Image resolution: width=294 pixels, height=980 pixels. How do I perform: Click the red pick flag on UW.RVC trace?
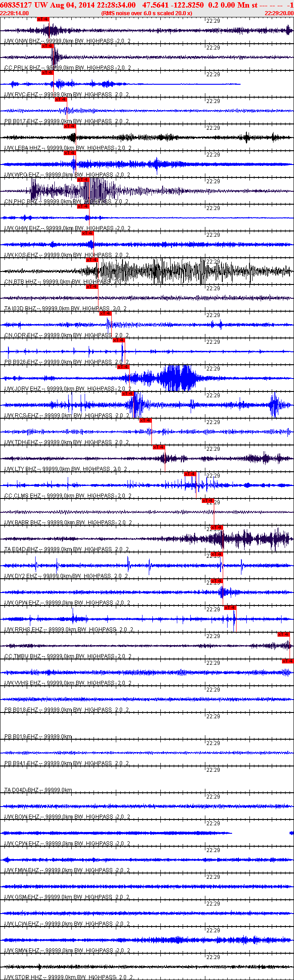pyautogui.click(x=48, y=73)
